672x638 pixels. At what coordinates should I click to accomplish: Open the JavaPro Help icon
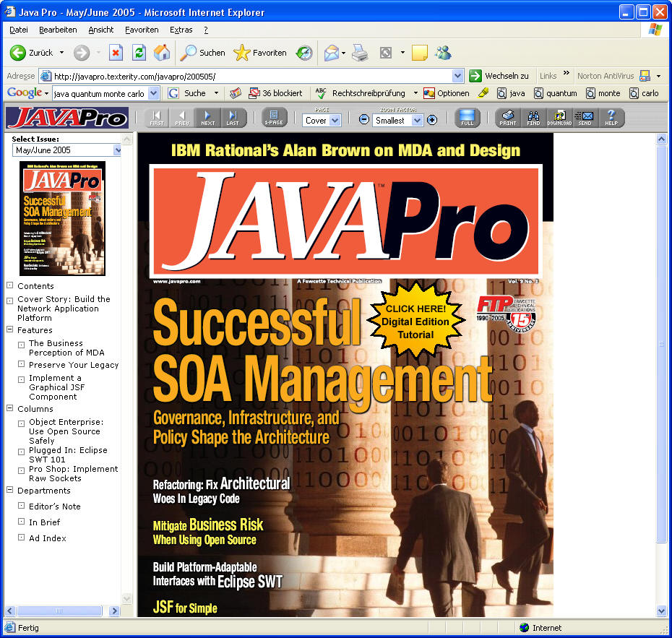click(611, 118)
